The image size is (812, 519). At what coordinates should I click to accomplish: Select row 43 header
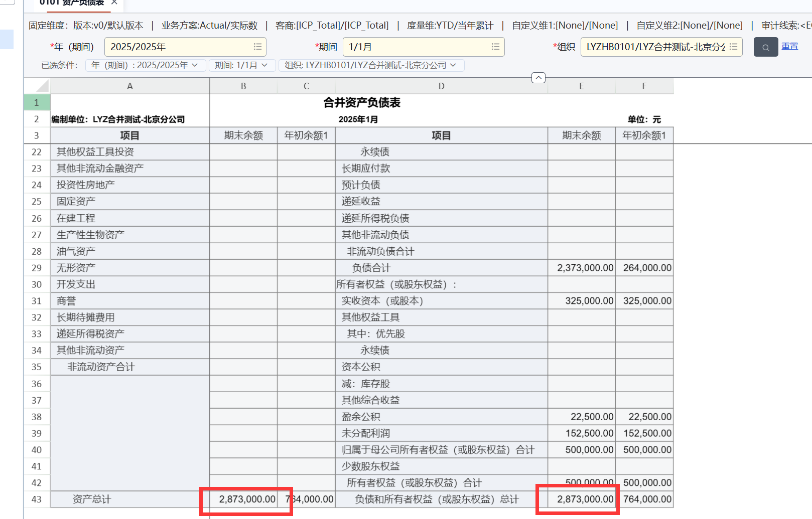(37, 499)
